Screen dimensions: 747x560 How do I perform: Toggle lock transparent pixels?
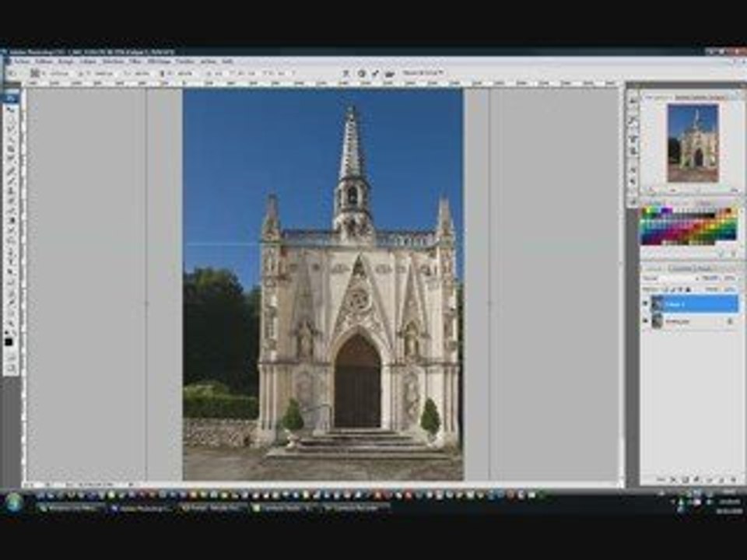665,289
